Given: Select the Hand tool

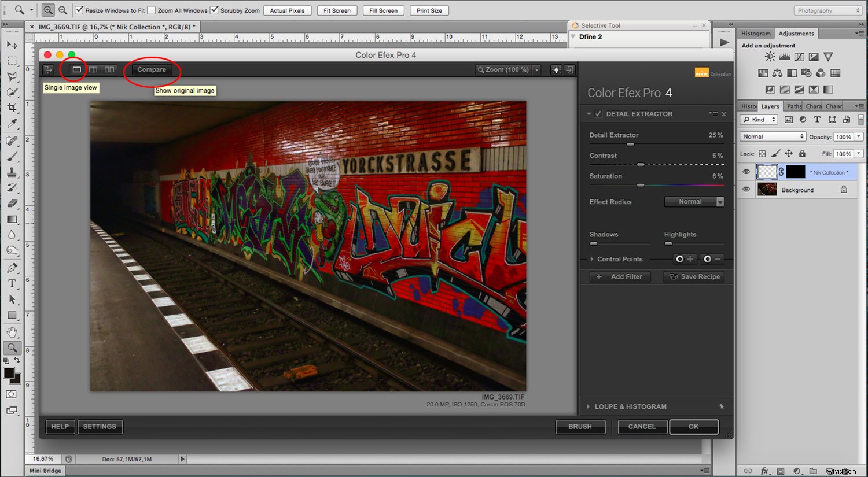Looking at the screenshot, I should click(12, 331).
